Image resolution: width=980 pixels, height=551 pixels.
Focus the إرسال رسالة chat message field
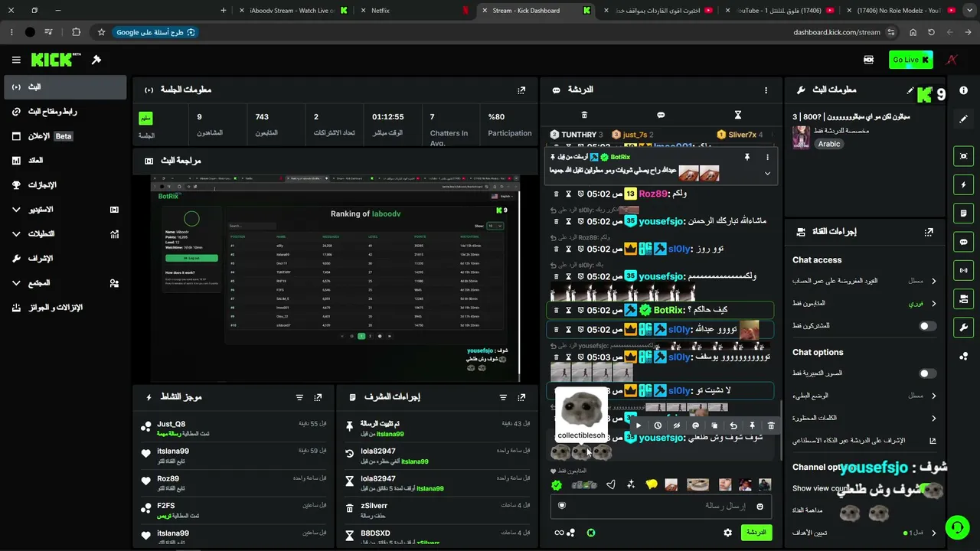(x=661, y=506)
